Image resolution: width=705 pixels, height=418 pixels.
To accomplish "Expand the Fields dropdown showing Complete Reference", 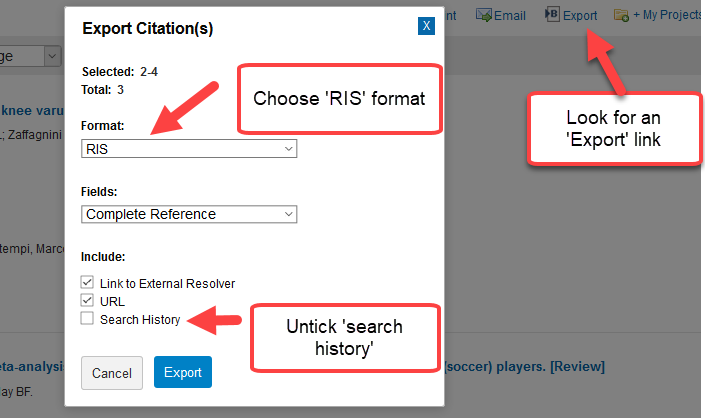I will [x=189, y=214].
